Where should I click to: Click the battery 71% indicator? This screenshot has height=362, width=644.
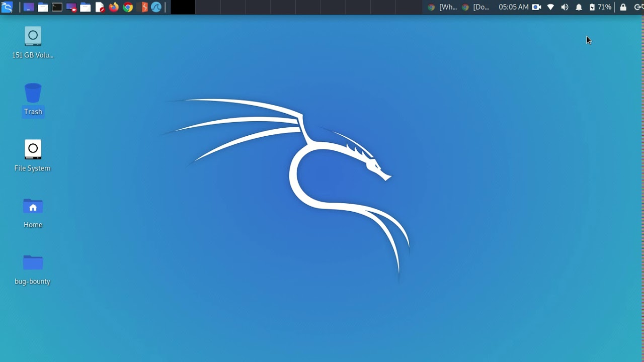(x=600, y=7)
